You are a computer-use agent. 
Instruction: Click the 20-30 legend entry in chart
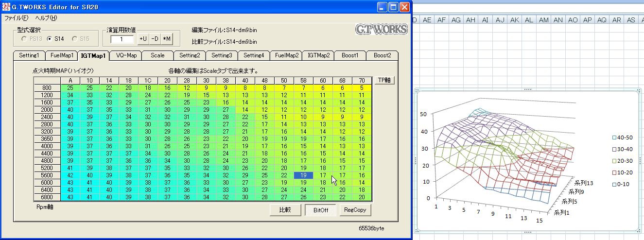click(x=623, y=161)
